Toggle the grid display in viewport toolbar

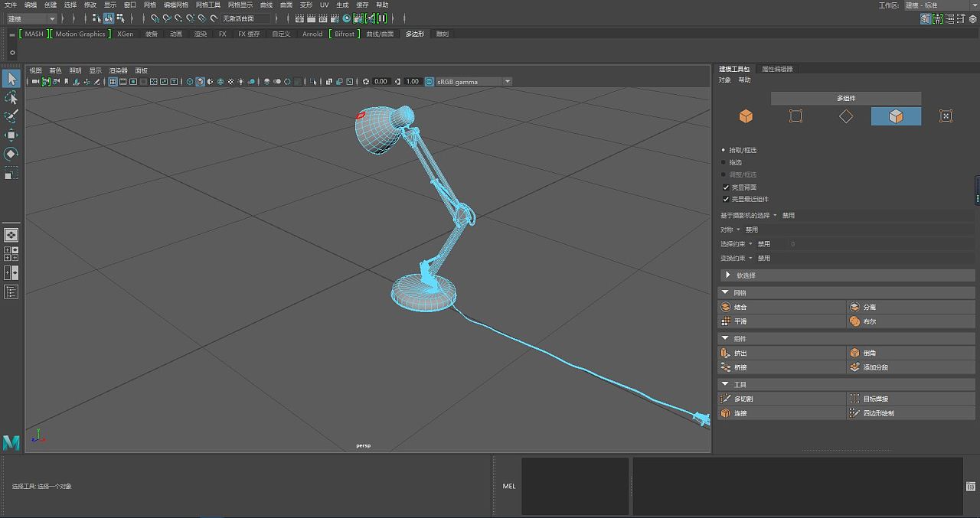point(113,81)
